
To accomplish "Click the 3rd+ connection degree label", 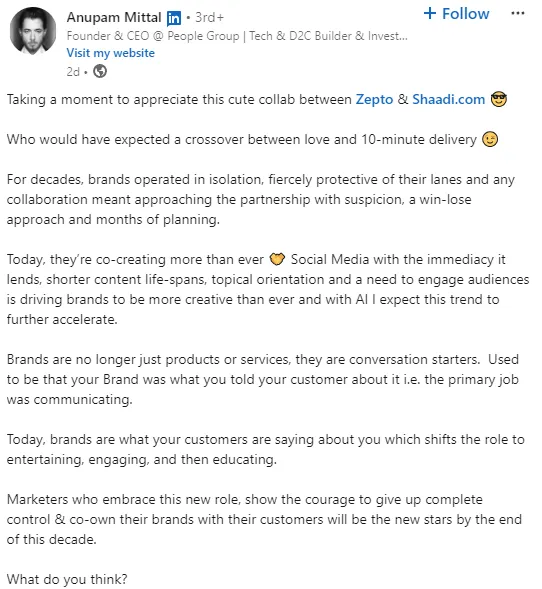I will point(210,17).
